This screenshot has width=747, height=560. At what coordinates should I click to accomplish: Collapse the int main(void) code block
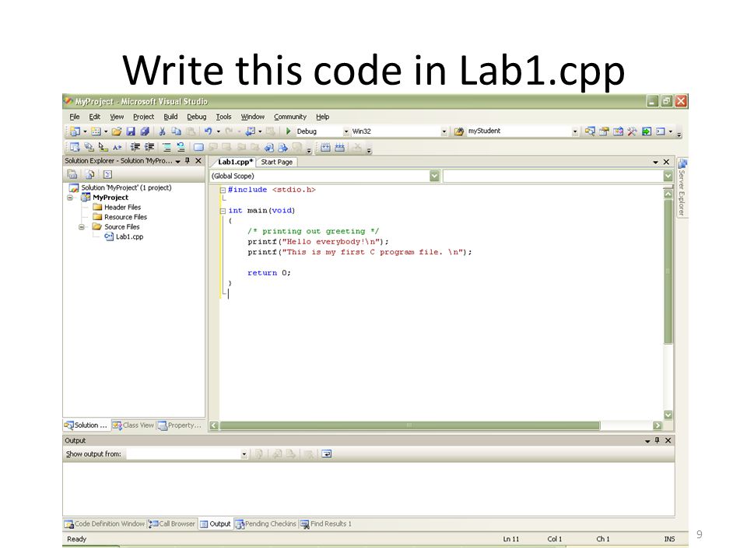click(223, 211)
